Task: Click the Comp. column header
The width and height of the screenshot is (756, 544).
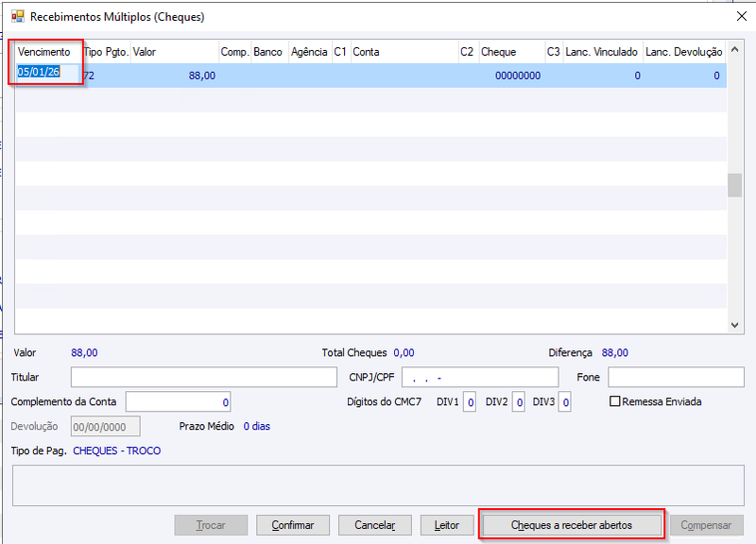Action: [x=234, y=52]
